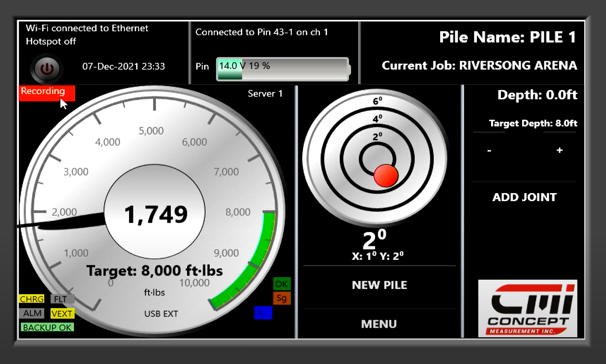Click the green OK status badge
606x364 pixels.
(x=282, y=284)
